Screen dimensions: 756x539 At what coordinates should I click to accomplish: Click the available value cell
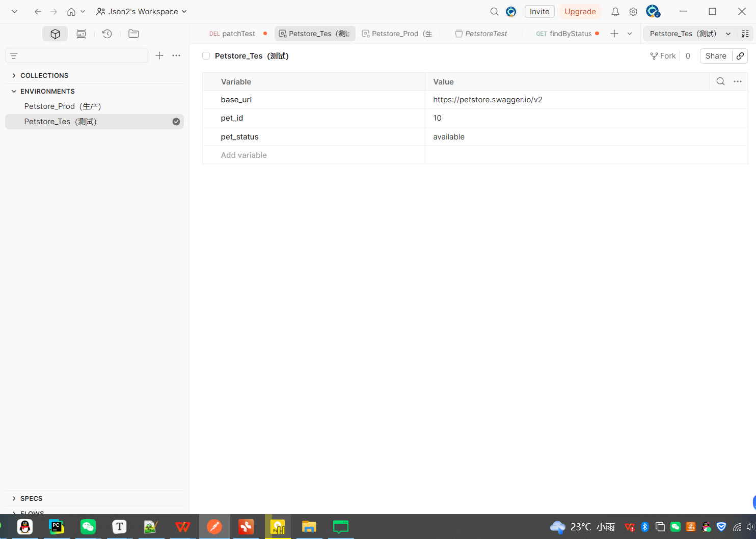(586, 137)
